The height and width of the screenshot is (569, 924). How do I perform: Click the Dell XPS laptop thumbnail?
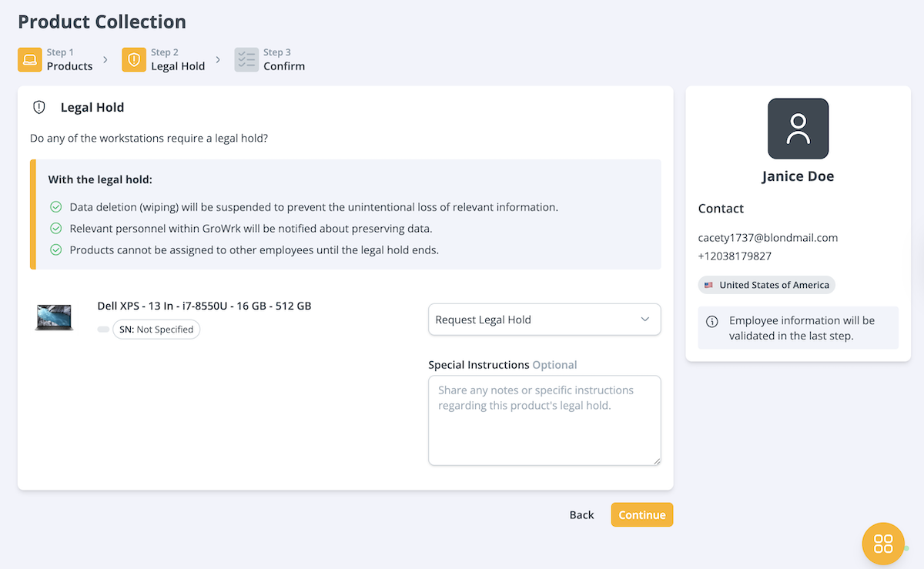pyautogui.click(x=55, y=317)
